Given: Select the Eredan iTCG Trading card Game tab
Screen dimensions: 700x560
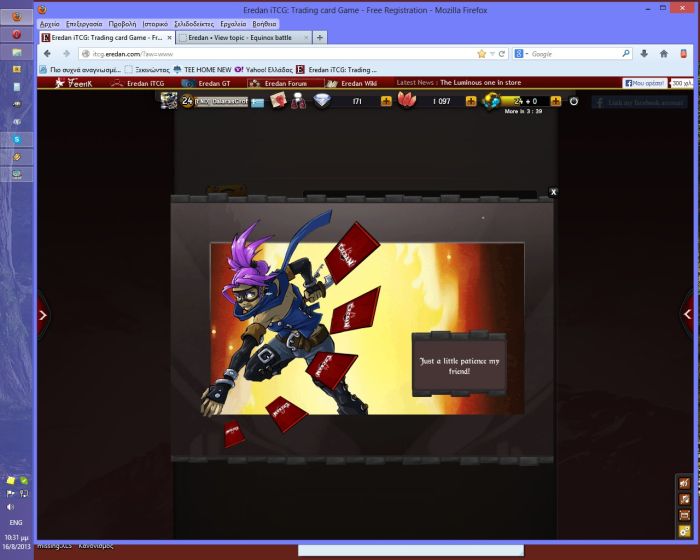Looking at the screenshot, I should click(106, 38).
